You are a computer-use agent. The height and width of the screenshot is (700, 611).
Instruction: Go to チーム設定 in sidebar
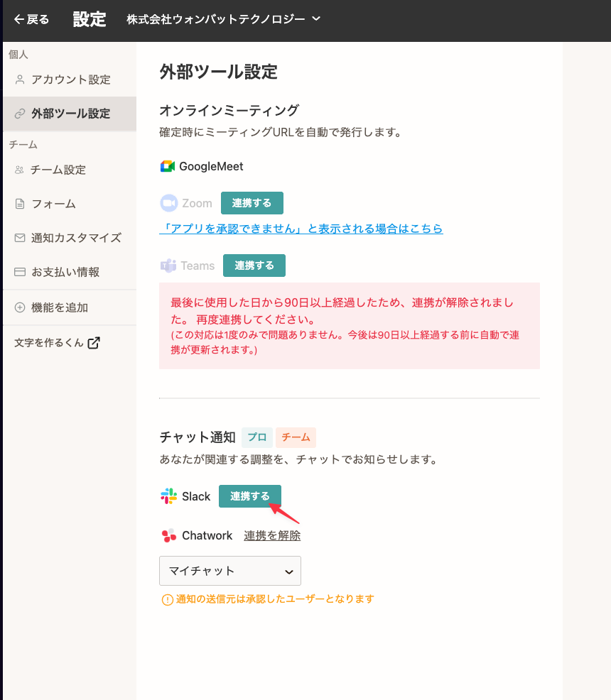click(58, 170)
